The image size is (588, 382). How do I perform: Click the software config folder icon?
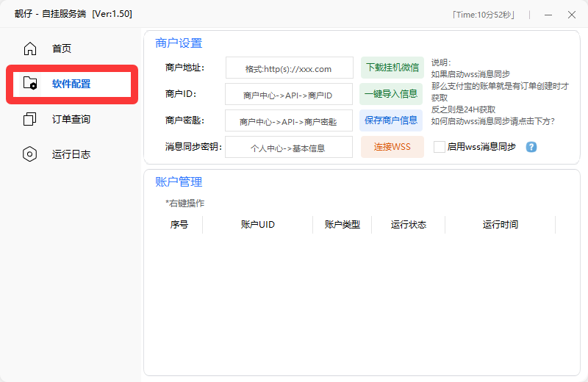pyautogui.click(x=30, y=84)
